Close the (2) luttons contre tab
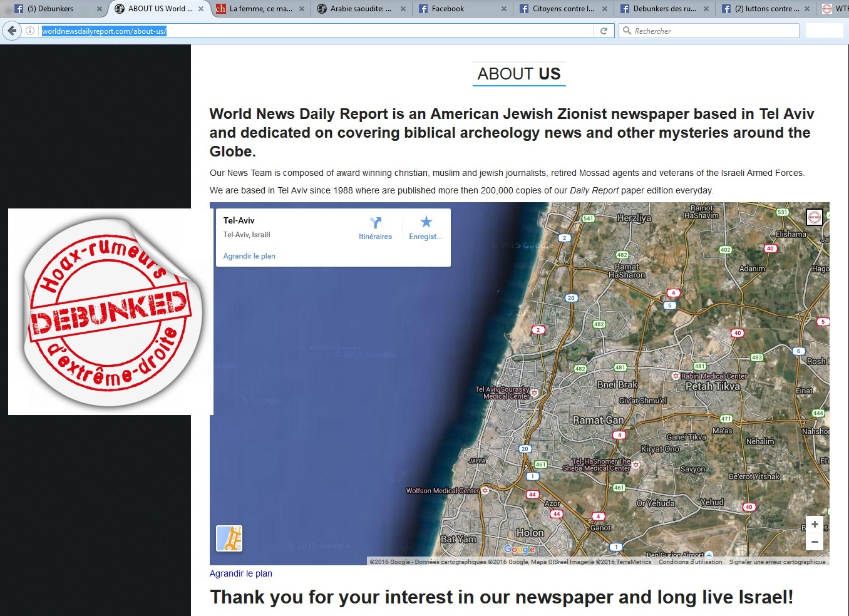Screen dimensions: 849x616 point(807,9)
